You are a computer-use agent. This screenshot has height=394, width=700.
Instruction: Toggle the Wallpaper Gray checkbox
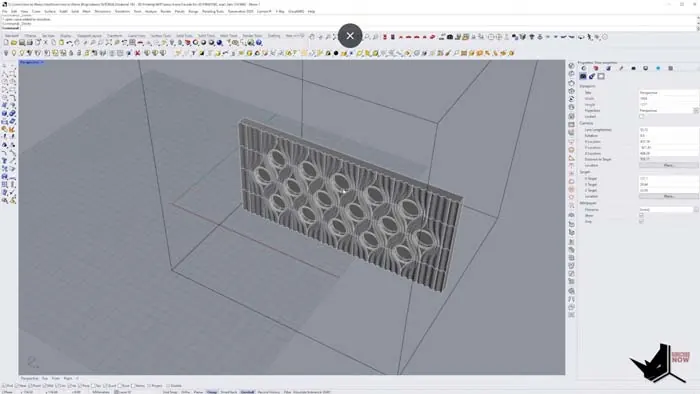pyautogui.click(x=642, y=221)
